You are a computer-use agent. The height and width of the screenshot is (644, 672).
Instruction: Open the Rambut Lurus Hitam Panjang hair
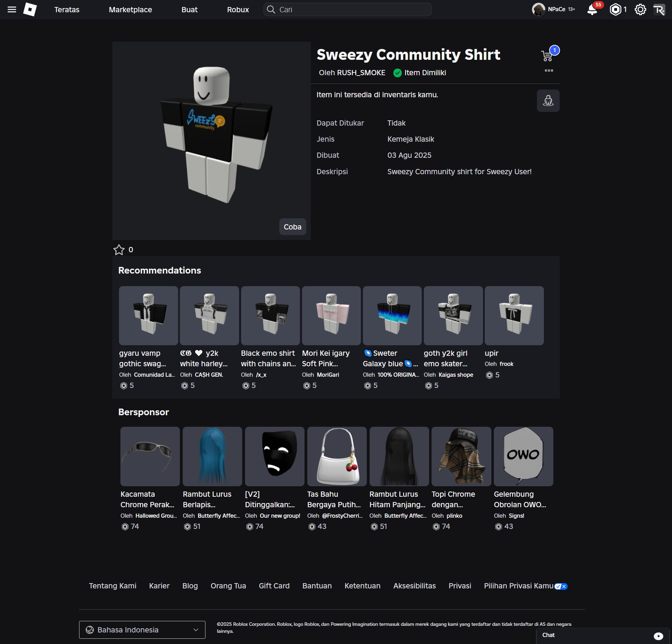point(399,456)
